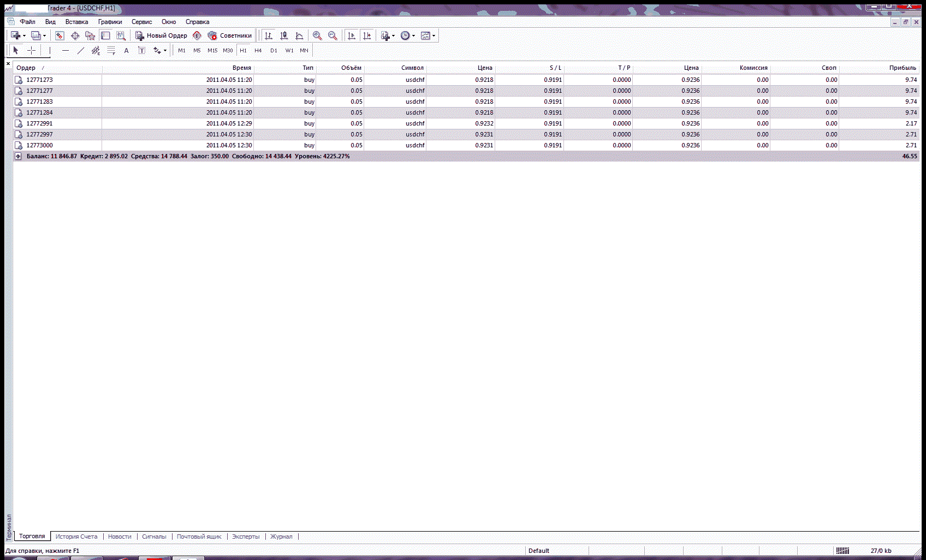This screenshot has width=926, height=560.
Task: Open Справка menu
Action: [x=198, y=22]
